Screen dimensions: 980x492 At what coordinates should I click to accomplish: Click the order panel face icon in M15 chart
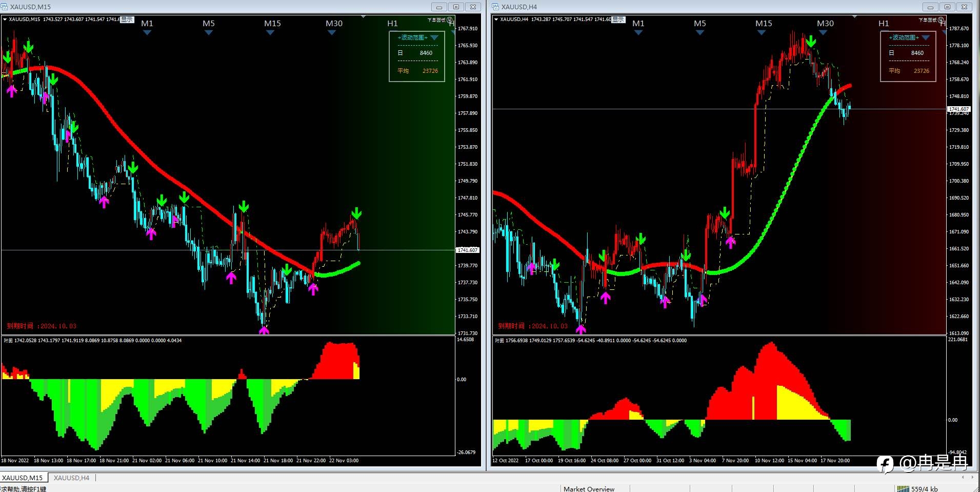click(x=450, y=20)
